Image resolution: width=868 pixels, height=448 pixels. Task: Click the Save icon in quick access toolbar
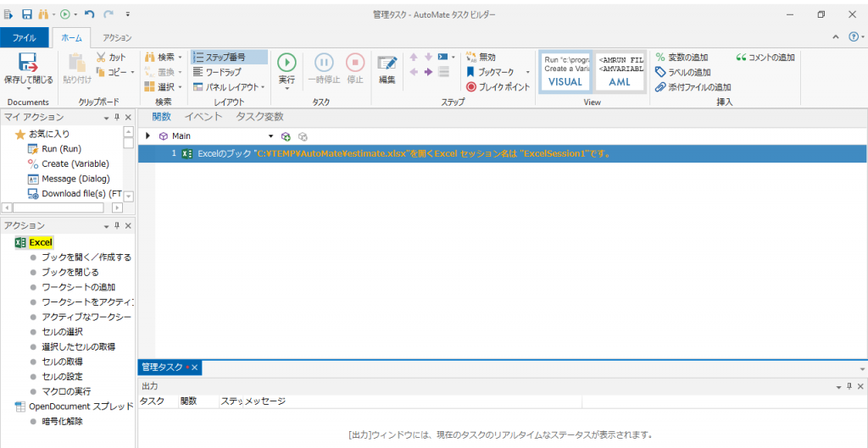click(26, 14)
